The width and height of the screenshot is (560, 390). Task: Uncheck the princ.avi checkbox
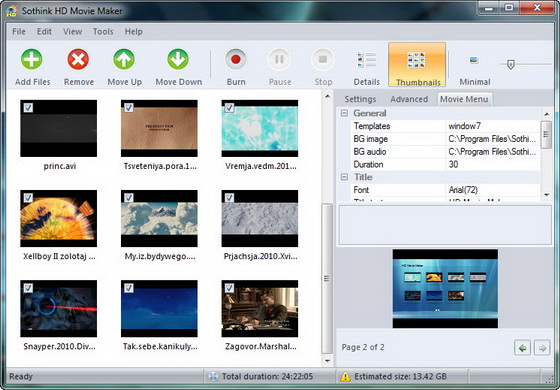pos(28,108)
